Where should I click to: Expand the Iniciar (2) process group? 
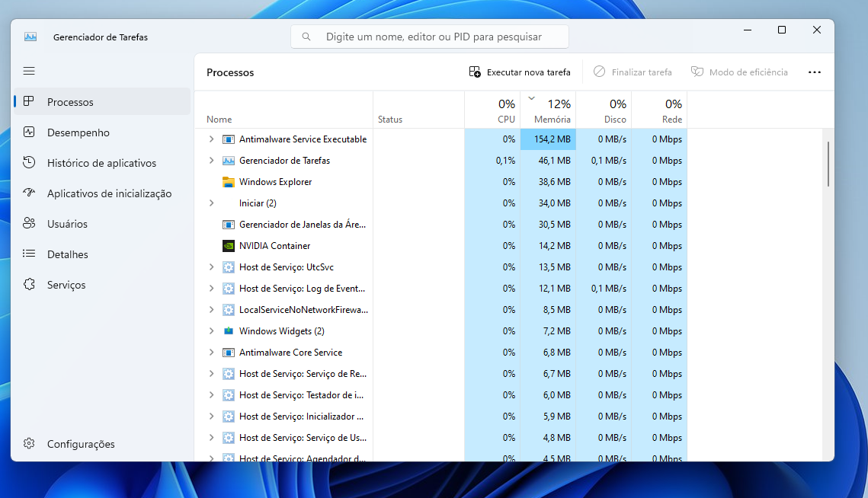211,203
